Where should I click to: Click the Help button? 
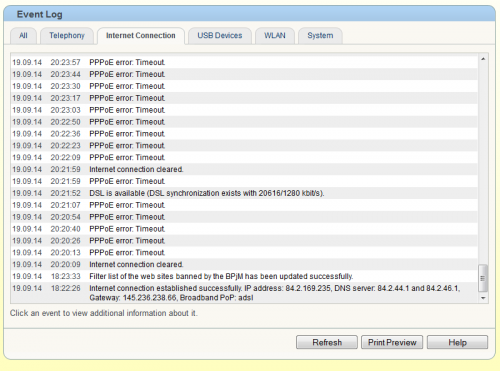point(457,342)
